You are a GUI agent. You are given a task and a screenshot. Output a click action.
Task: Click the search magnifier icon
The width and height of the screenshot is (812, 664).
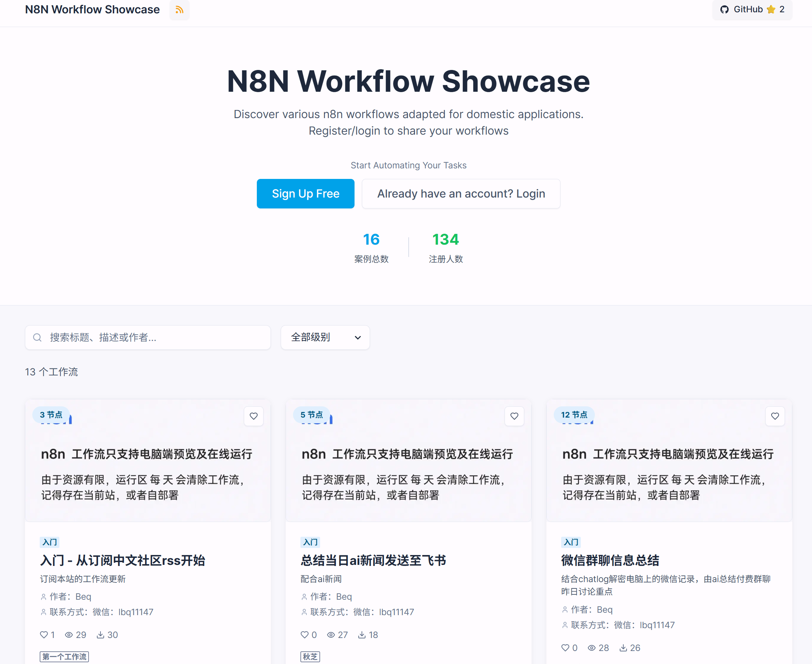[37, 337]
